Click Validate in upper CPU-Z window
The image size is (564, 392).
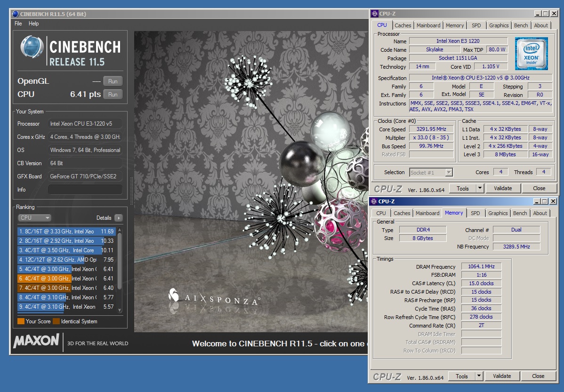coord(503,188)
